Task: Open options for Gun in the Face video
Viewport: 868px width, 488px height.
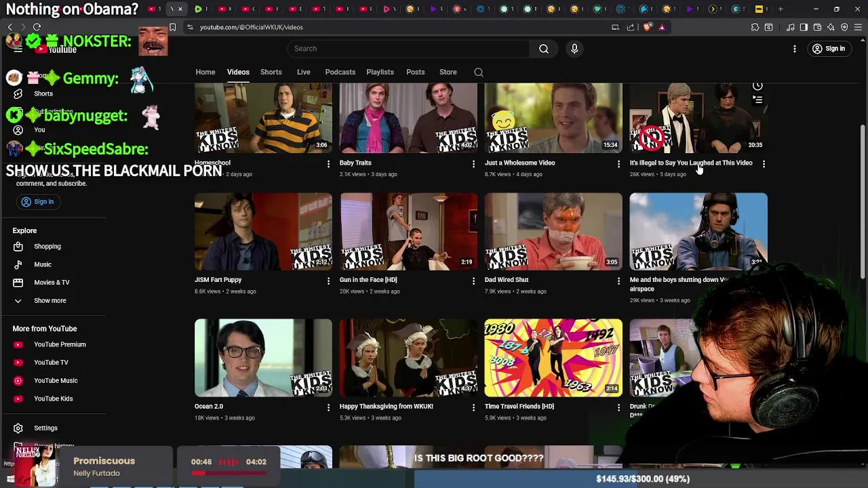Action: pyautogui.click(x=473, y=281)
